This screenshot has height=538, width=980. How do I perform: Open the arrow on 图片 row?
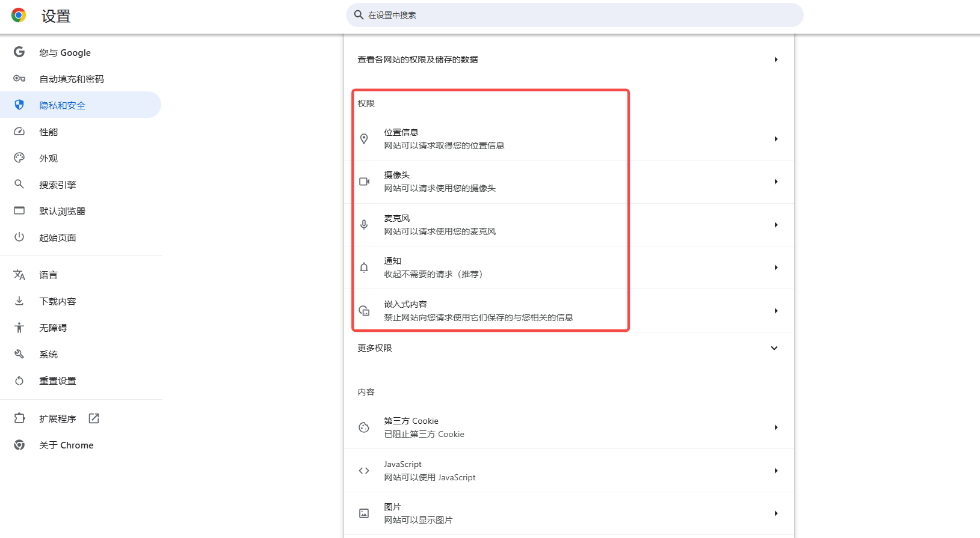(776, 513)
